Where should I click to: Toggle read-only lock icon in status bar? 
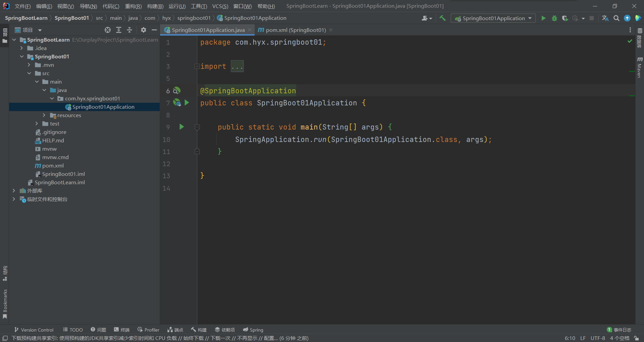(x=636, y=338)
